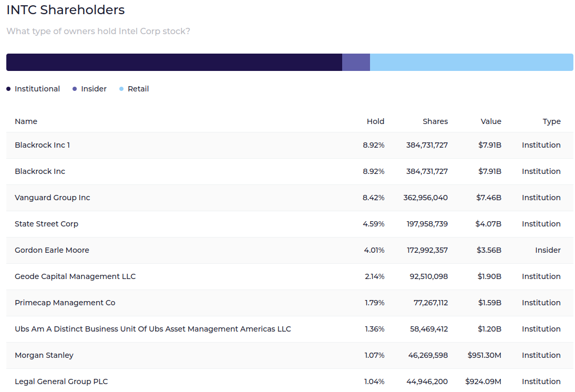575x392 pixels.
Task: Click the $3.56B value cell
Action: pyautogui.click(x=489, y=250)
